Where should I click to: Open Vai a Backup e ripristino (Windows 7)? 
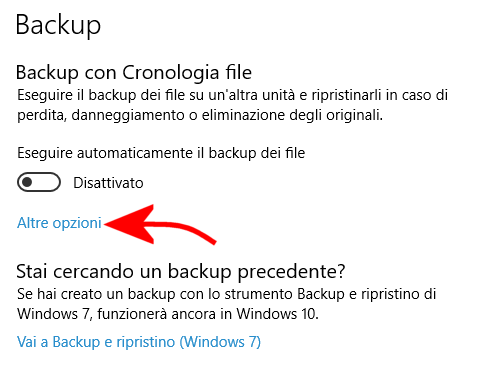[x=139, y=342]
